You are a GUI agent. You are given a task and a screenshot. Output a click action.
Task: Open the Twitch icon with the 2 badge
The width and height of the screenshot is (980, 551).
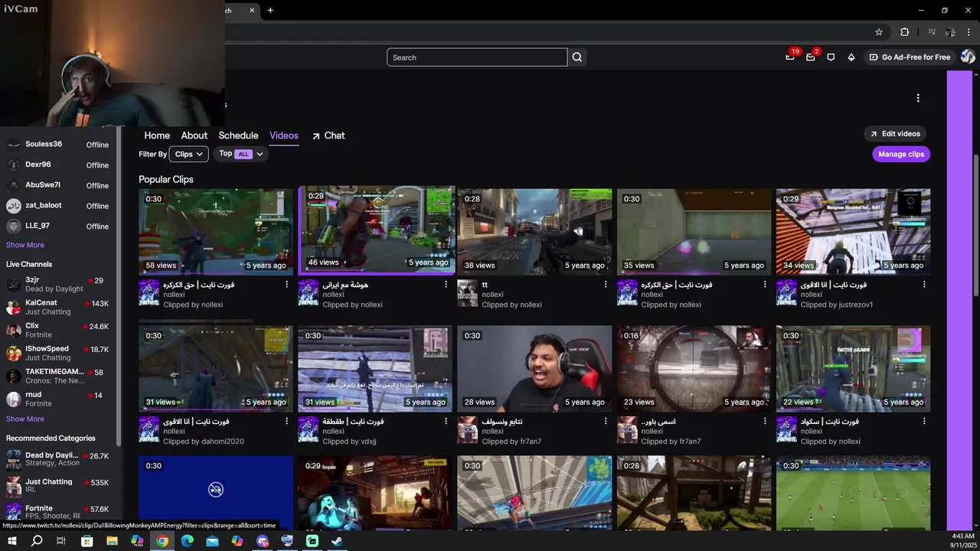[811, 57]
